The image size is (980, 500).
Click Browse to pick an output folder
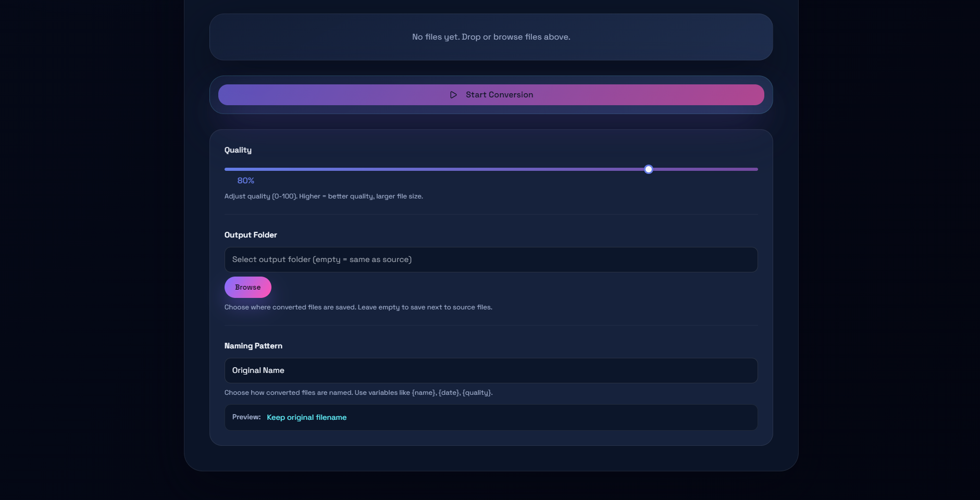[x=248, y=287]
